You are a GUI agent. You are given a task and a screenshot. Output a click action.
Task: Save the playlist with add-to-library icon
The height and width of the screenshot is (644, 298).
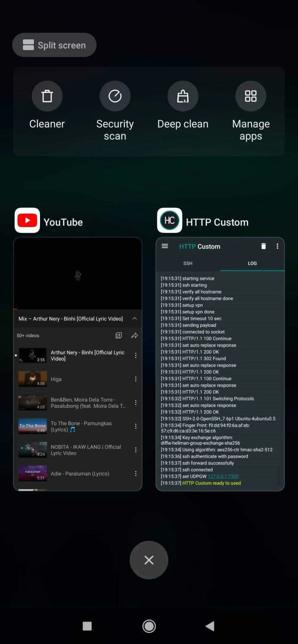(x=119, y=335)
